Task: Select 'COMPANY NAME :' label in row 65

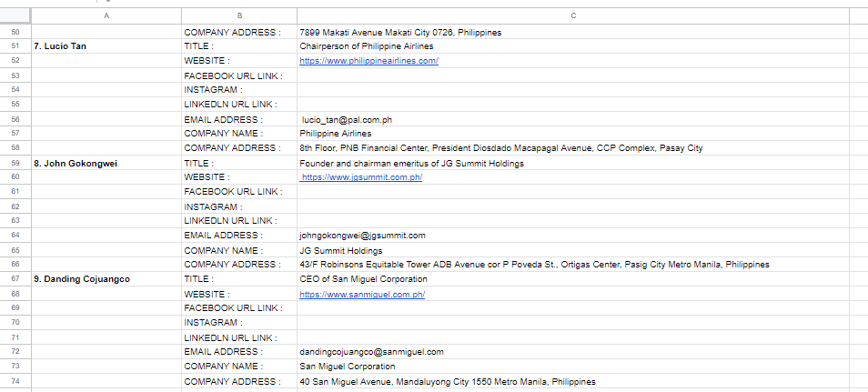Action: click(x=239, y=250)
